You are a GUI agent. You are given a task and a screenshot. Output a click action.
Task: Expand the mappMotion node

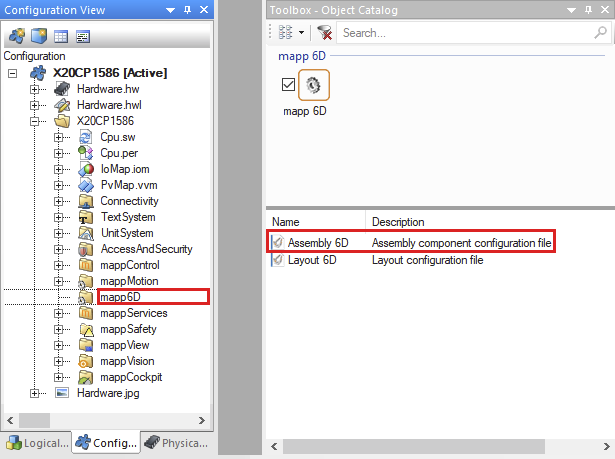click(x=58, y=282)
